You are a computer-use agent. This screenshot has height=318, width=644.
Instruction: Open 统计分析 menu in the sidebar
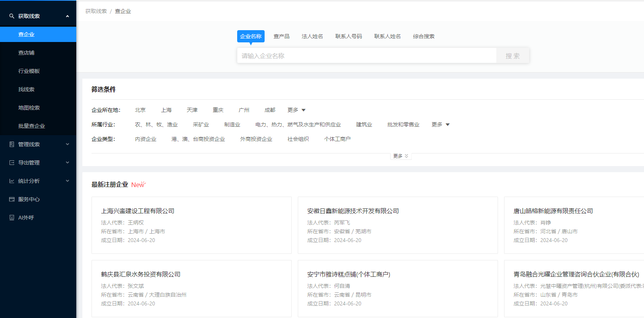[38, 181]
